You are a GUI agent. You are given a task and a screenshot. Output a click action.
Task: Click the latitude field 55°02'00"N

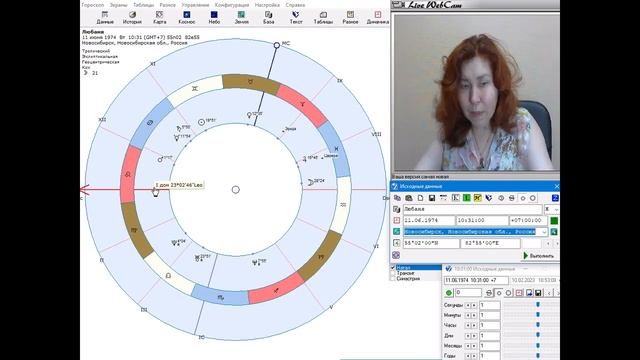point(431,243)
